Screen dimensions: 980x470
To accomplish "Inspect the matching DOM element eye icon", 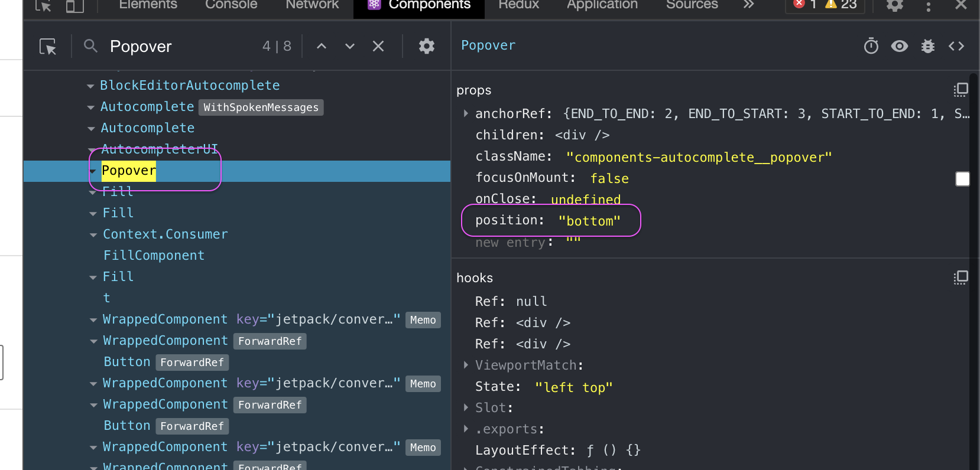I will click(x=900, y=45).
